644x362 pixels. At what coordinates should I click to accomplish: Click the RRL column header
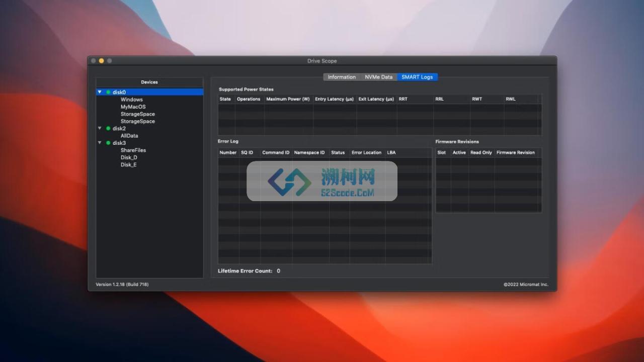coord(451,99)
